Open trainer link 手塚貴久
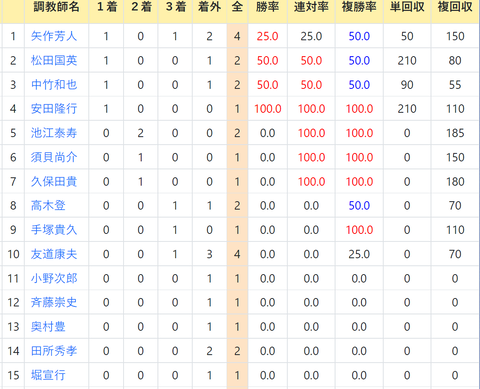Image resolution: width=480 pixels, height=389 pixels. click(54, 230)
